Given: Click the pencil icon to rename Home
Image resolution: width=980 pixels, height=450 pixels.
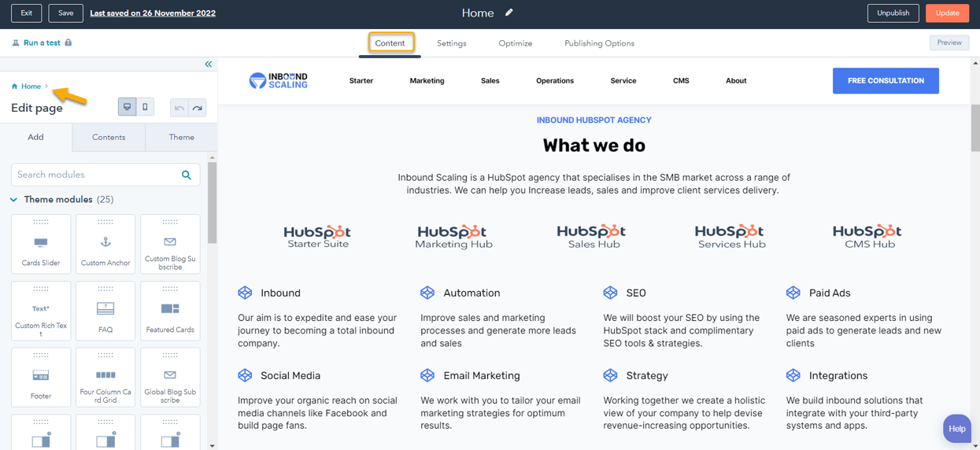Looking at the screenshot, I should coord(509,13).
